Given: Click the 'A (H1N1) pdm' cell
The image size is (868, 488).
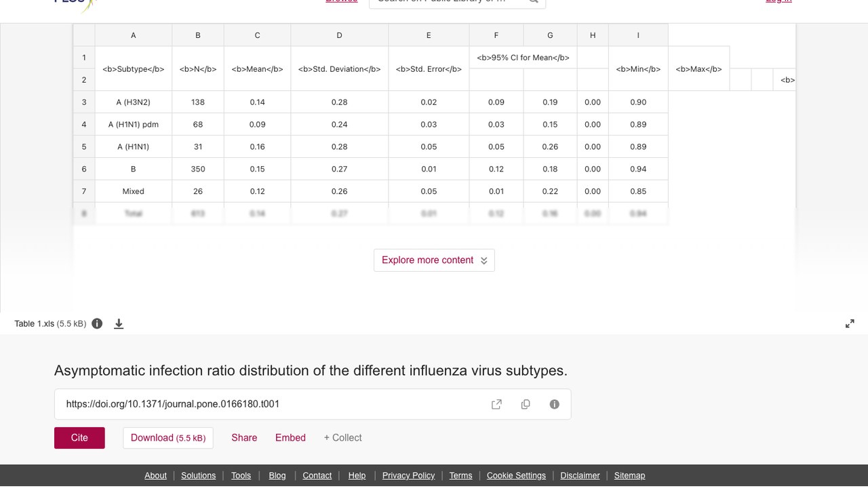Looking at the screenshot, I should coord(134,125).
